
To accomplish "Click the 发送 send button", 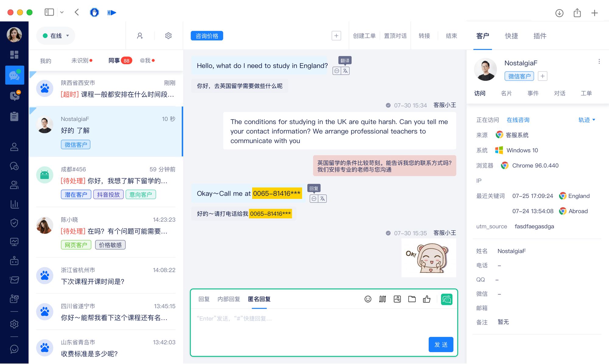I will [x=441, y=345].
